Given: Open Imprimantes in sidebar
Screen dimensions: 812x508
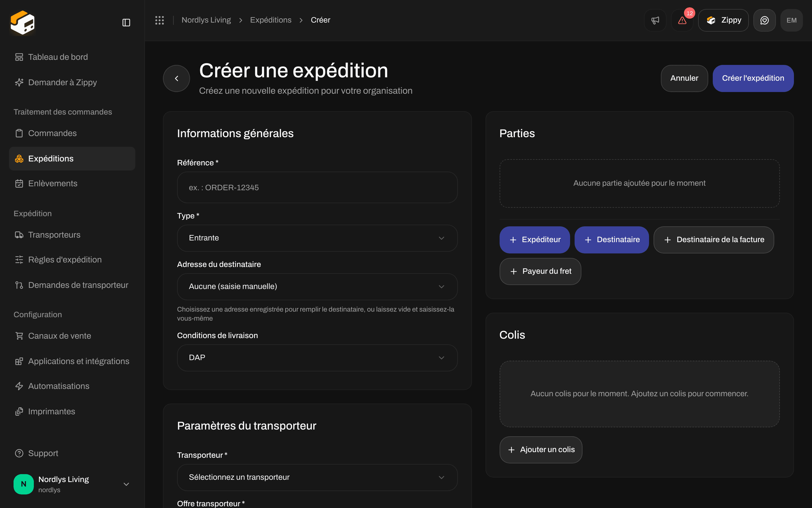Looking at the screenshot, I should [x=72, y=411].
